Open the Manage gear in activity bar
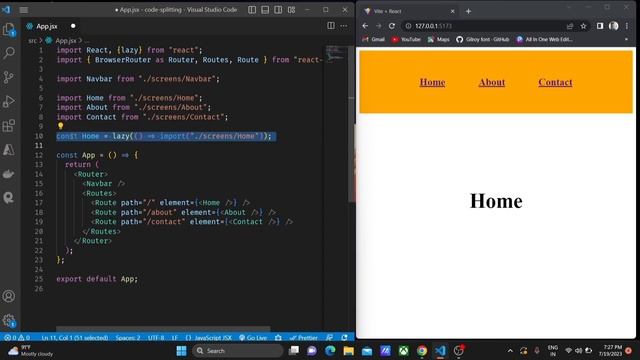 tap(9, 320)
